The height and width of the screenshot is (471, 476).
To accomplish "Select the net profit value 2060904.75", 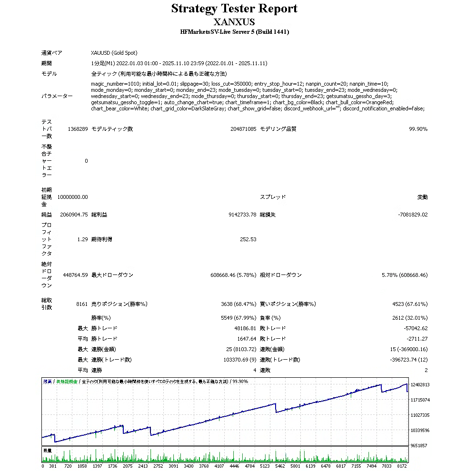I will point(74,215).
